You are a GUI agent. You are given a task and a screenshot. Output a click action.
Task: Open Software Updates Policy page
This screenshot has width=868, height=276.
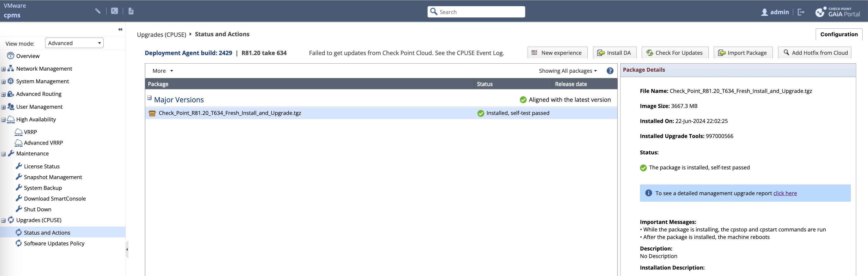54,243
